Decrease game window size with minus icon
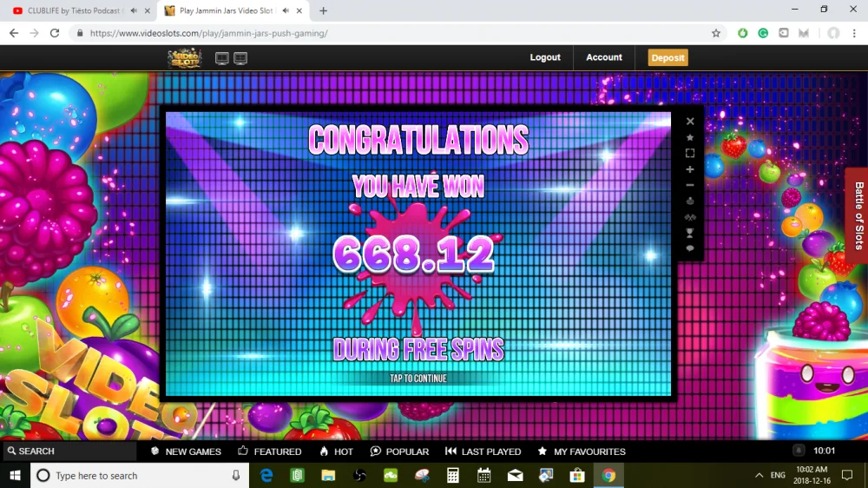 [690, 185]
